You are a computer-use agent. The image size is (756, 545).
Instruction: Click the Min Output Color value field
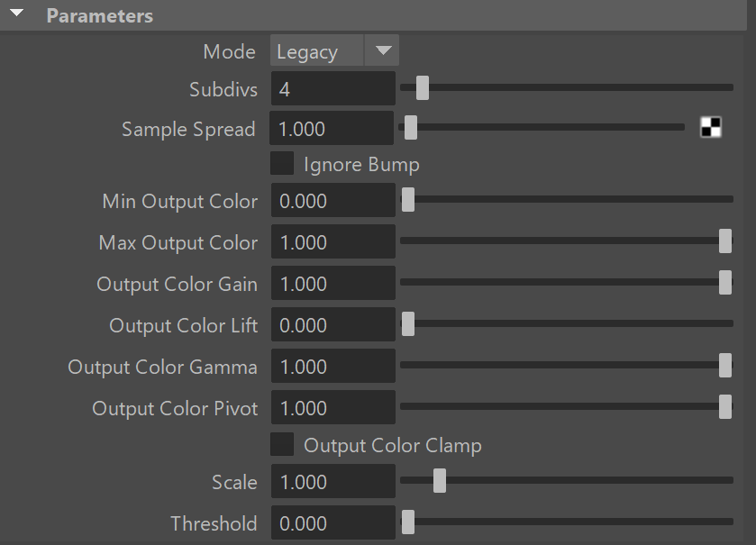[x=333, y=201]
